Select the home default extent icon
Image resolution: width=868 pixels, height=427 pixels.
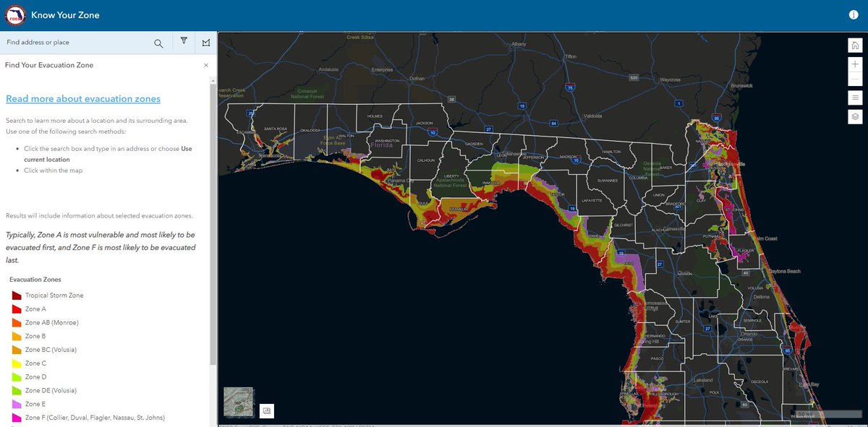click(x=855, y=45)
